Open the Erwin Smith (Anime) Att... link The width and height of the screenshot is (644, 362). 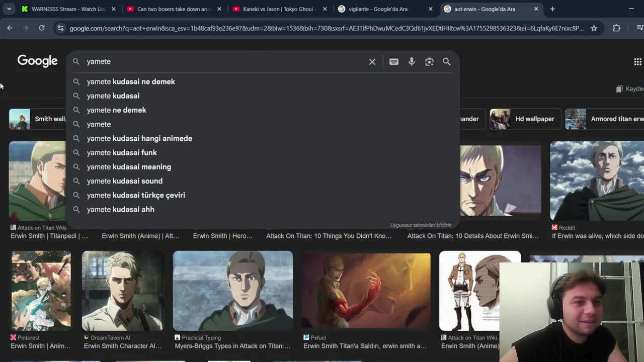pos(140,236)
